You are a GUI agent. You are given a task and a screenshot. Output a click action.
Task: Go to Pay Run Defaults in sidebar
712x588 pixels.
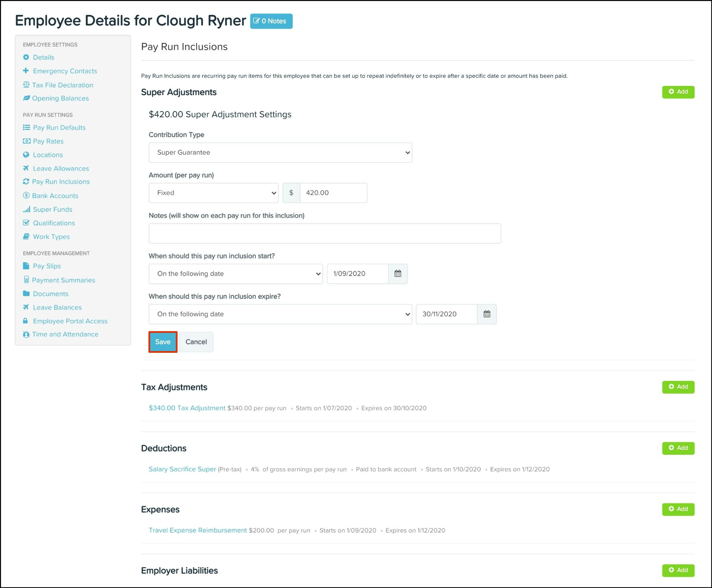[x=59, y=128]
